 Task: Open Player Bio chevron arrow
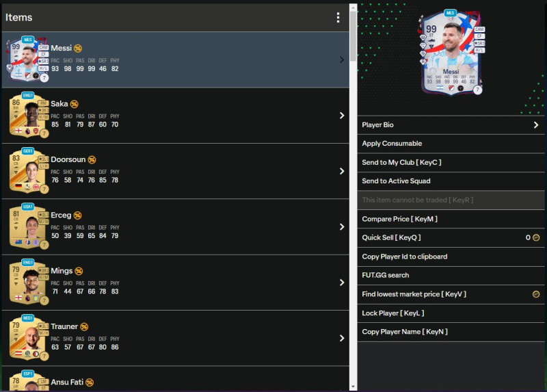tap(536, 125)
